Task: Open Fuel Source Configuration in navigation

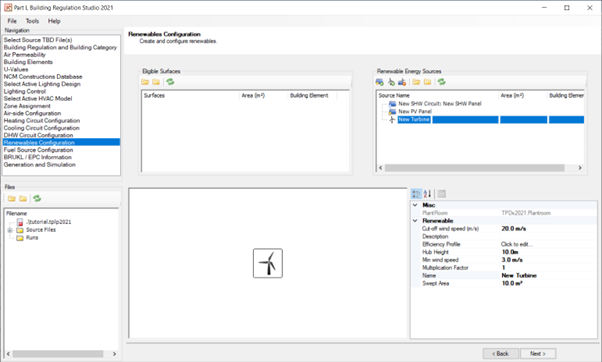Action: 38,150
